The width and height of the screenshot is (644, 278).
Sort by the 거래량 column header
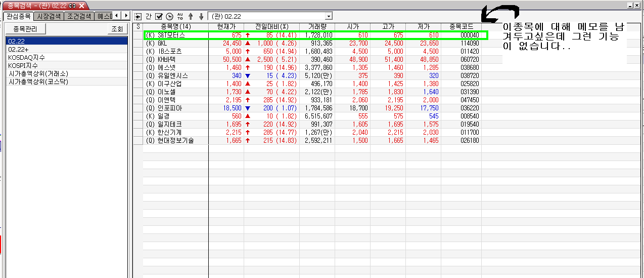click(317, 26)
